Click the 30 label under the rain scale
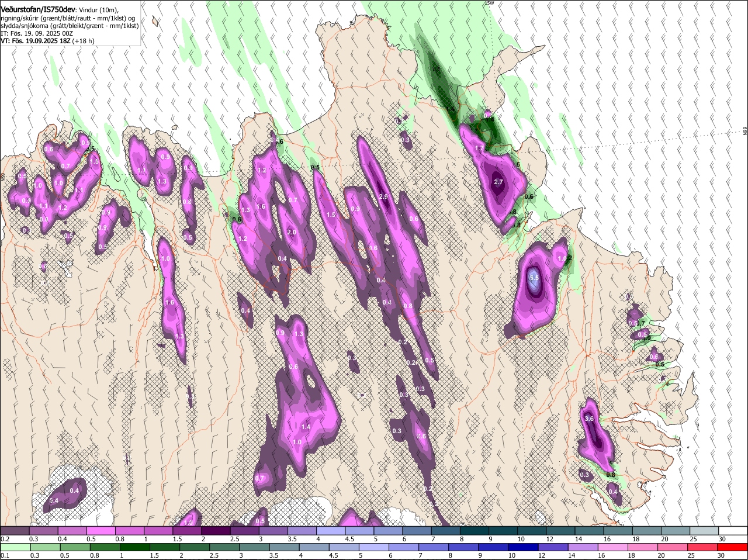Screen dimensions: 748x560 [721, 556]
